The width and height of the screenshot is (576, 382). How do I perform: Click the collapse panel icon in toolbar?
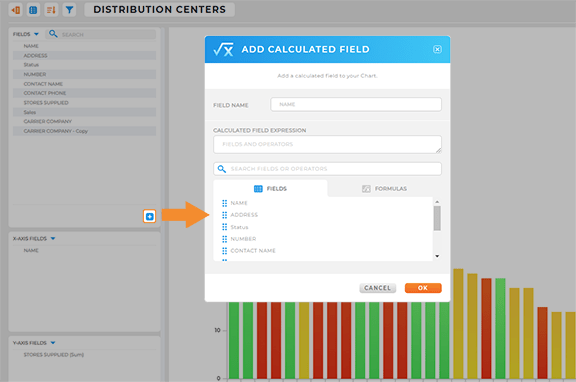pyautogui.click(x=16, y=10)
